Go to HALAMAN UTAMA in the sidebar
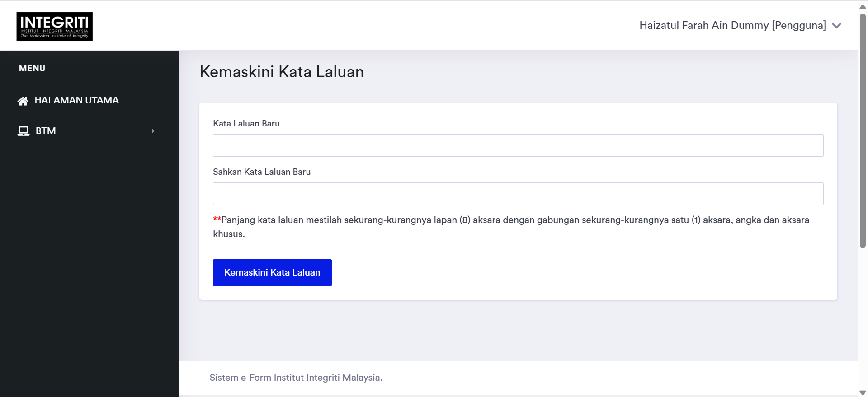This screenshot has width=868, height=397. pyautogui.click(x=76, y=100)
